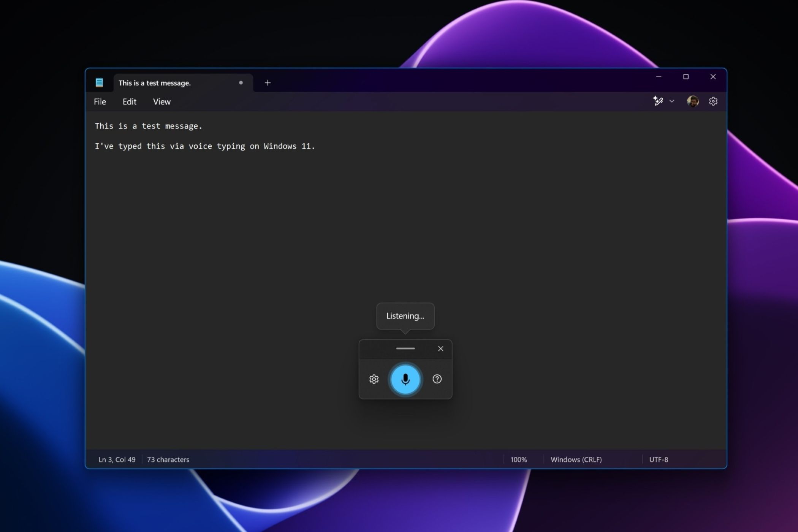Open the Copilot rewrite pen icon

click(658, 101)
